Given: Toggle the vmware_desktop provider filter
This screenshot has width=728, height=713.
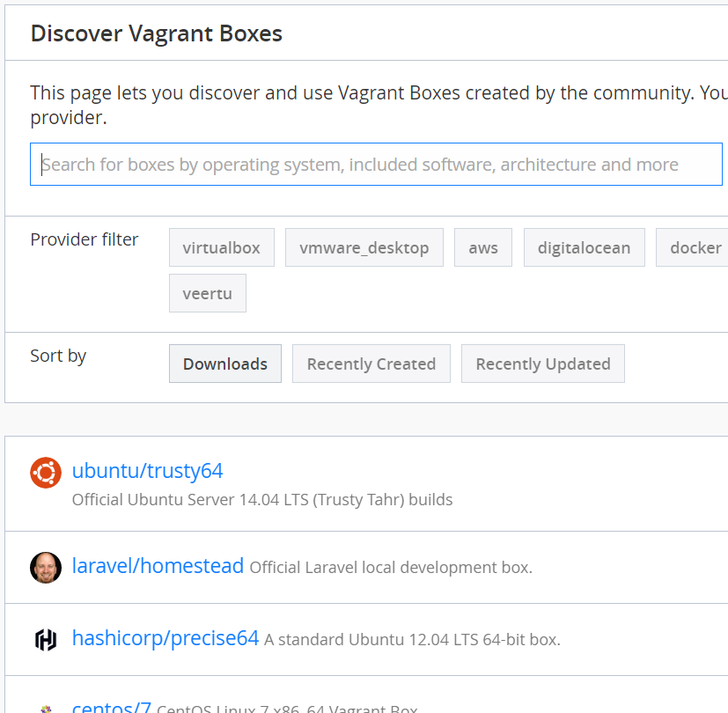Looking at the screenshot, I should click(x=364, y=248).
